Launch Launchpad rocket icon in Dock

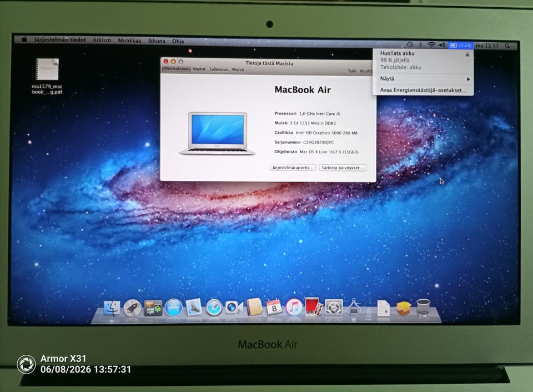132,308
